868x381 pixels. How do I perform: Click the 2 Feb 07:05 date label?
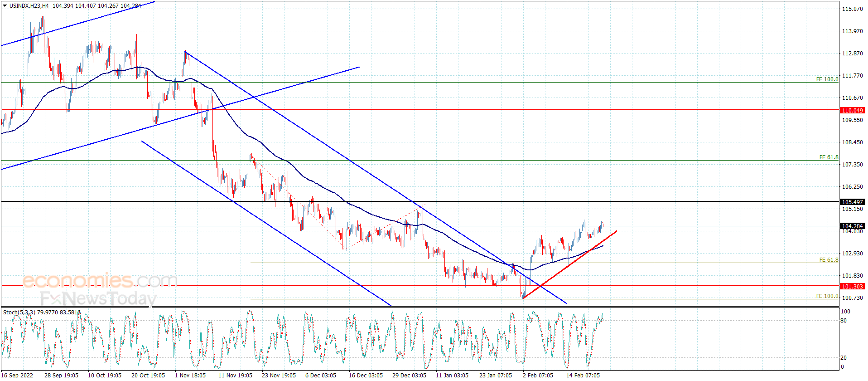(x=538, y=375)
